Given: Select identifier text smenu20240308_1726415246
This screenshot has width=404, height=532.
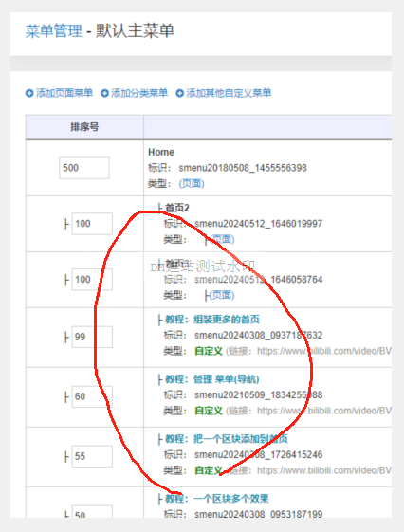Looking at the screenshot, I should point(259,454).
